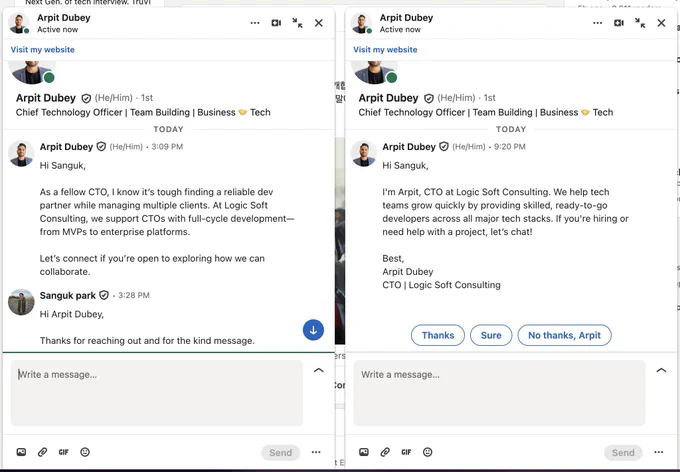Open the emoji picker in right chat
This screenshot has width=680, height=472.
pyautogui.click(x=428, y=452)
